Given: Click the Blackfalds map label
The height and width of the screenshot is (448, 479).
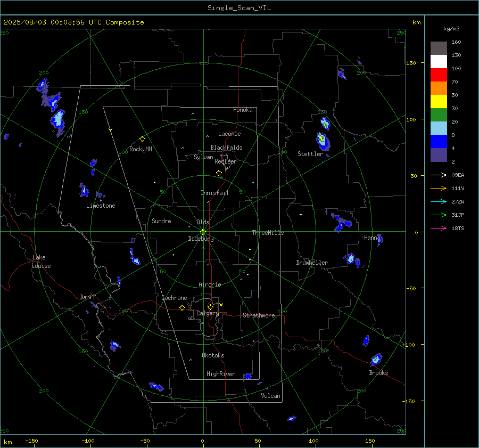Looking at the screenshot, I should 226,148.
